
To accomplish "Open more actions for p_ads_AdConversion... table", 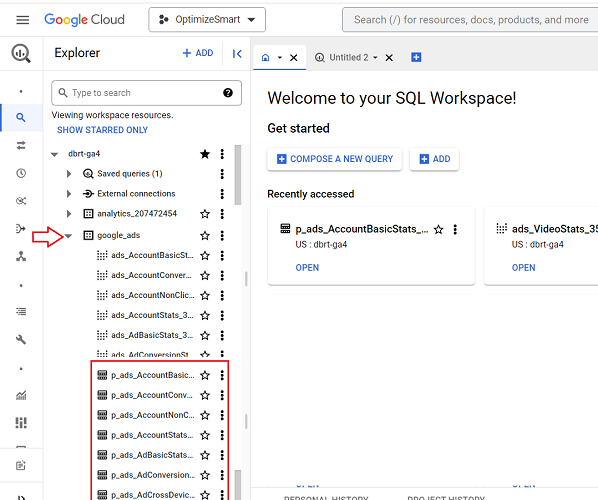I will coord(222,475).
